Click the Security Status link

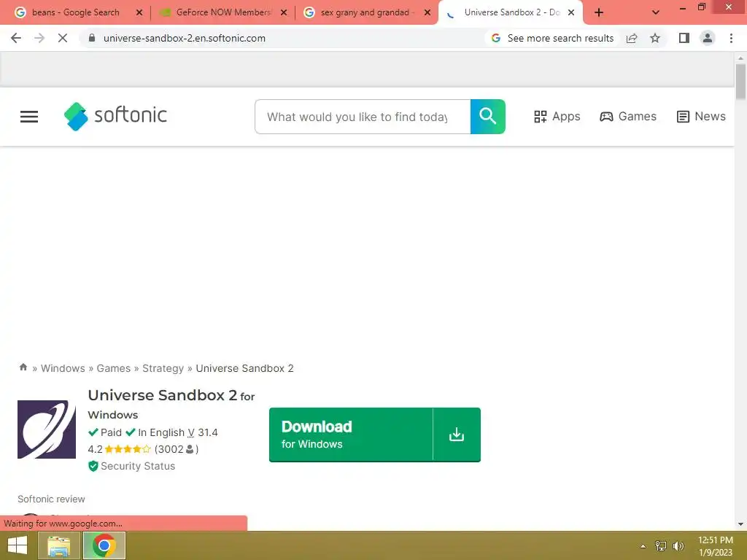138,466
